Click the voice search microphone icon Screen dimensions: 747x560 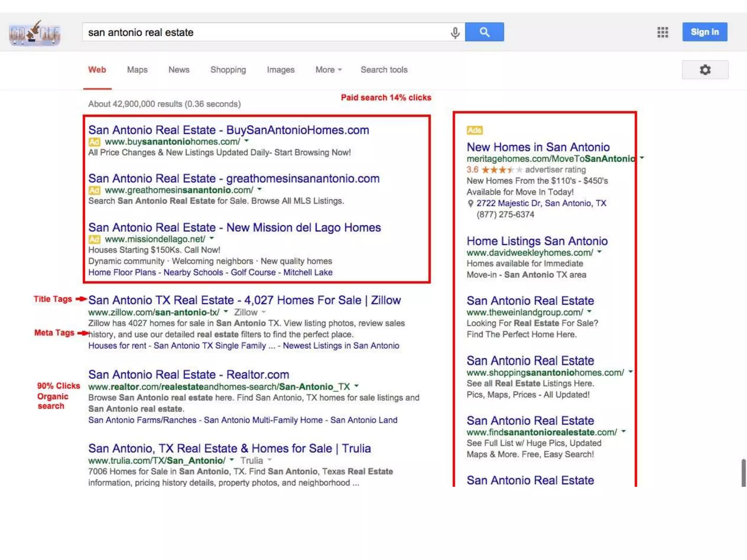click(x=455, y=32)
